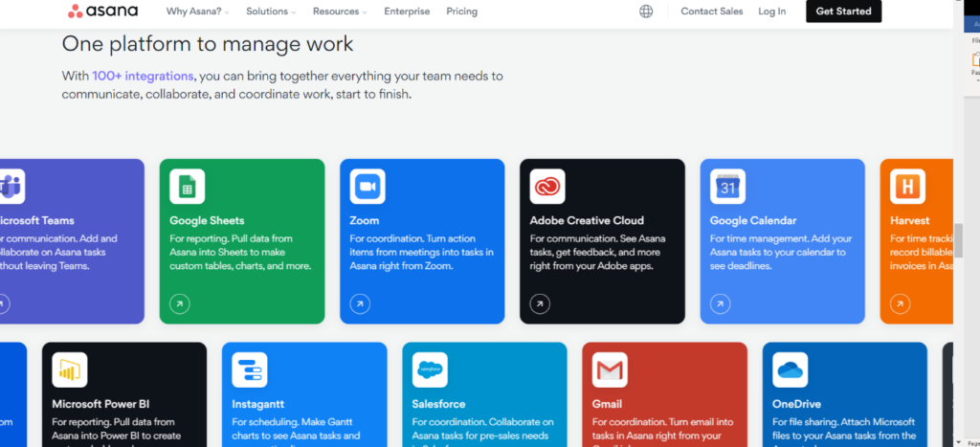Viewport: 980px width, 447px height.
Task: Click the Get Started button
Action: pyautogui.click(x=844, y=11)
